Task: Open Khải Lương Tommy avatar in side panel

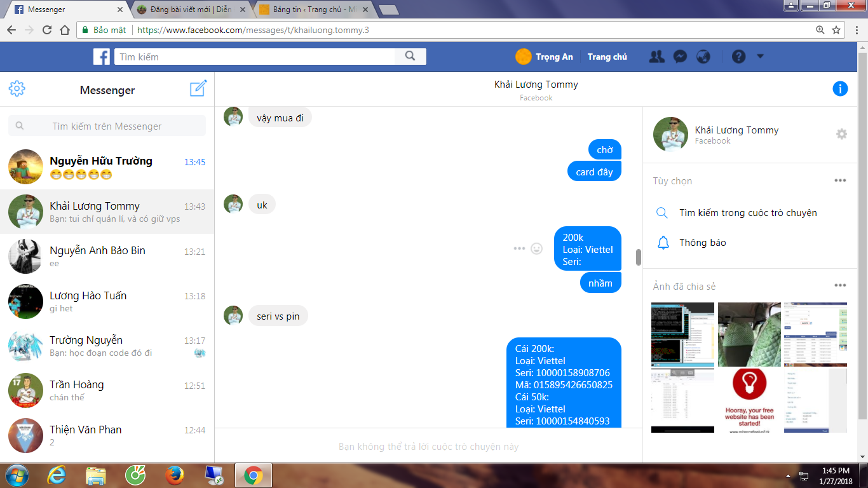Action: pos(671,134)
